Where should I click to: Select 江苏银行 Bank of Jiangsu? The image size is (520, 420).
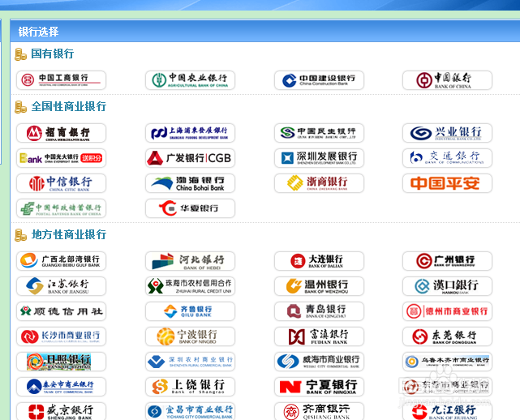click(x=61, y=286)
